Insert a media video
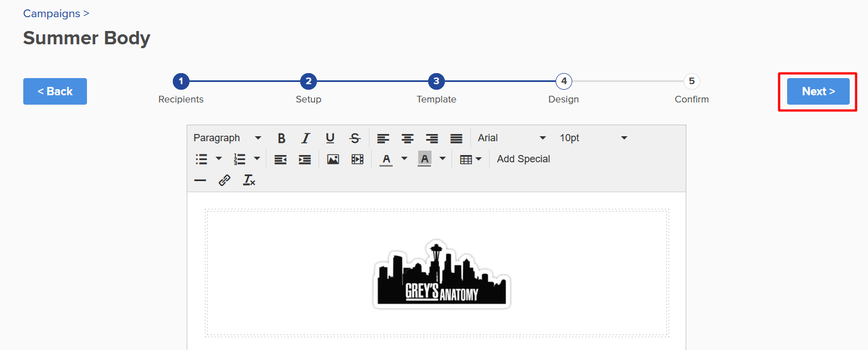Viewport: 868px width, 350px height. (x=357, y=159)
